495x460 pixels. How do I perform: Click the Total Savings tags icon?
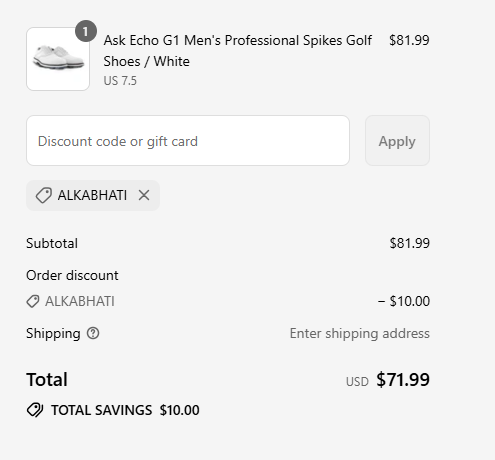click(x=35, y=410)
